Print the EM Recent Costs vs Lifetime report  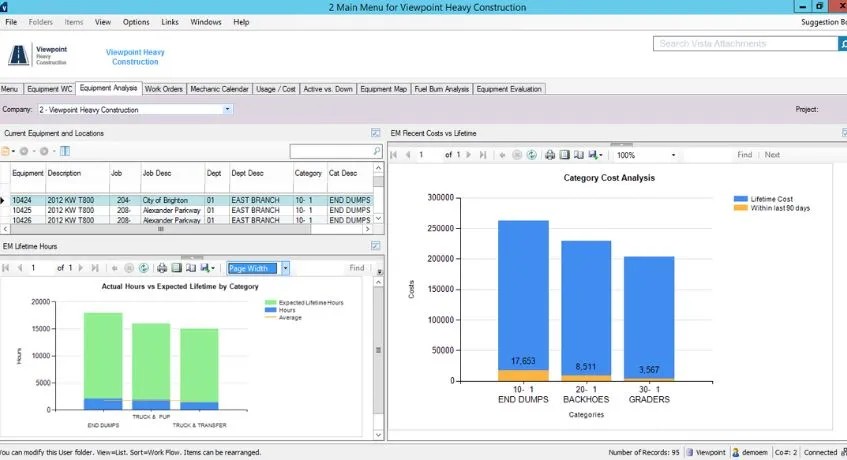(550, 155)
